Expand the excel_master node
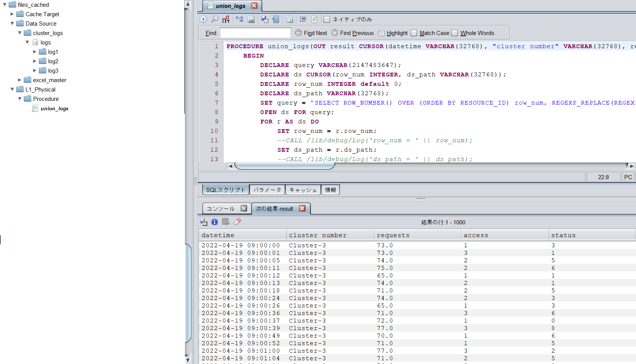Image resolution: width=636 pixels, height=364 pixels. point(20,80)
